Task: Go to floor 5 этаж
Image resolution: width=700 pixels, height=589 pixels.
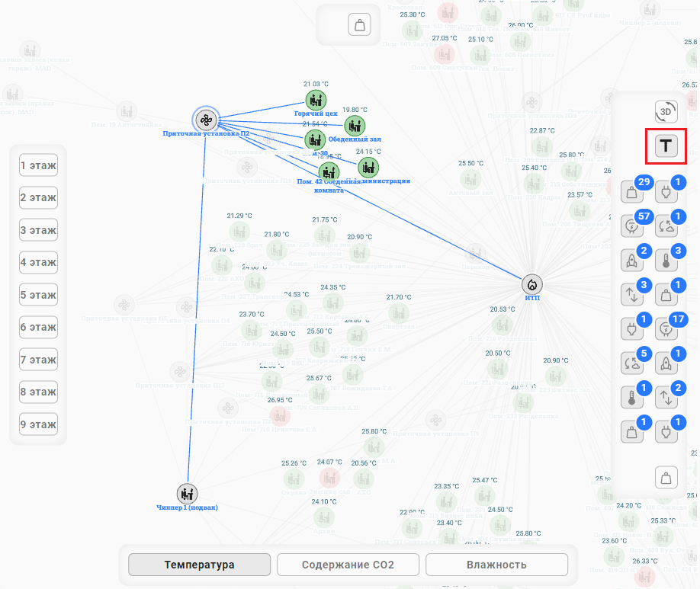Action: coord(38,295)
